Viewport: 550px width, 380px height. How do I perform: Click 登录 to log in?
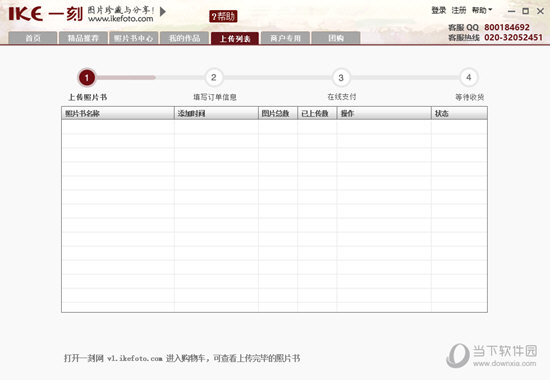click(438, 11)
